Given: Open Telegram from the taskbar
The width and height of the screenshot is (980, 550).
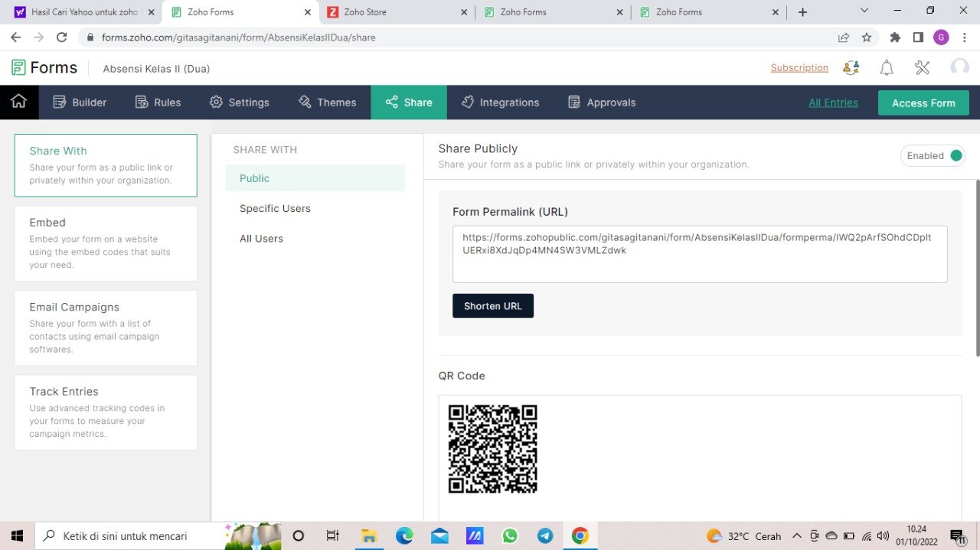Looking at the screenshot, I should pos(545,536).
